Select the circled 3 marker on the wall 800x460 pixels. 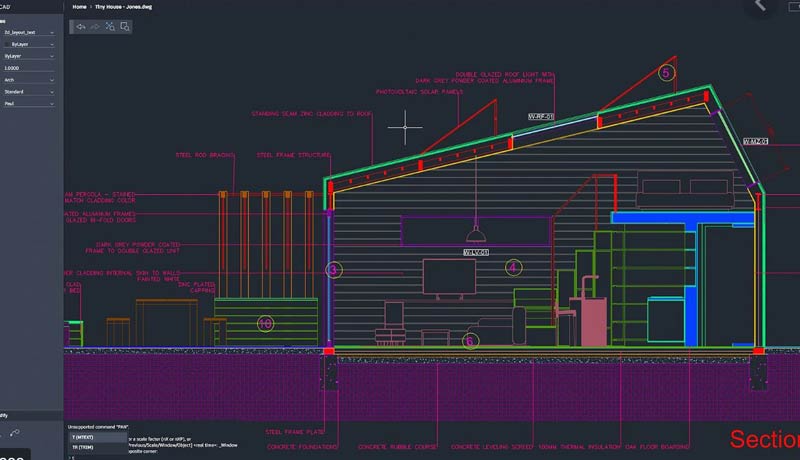click(334, 270)
